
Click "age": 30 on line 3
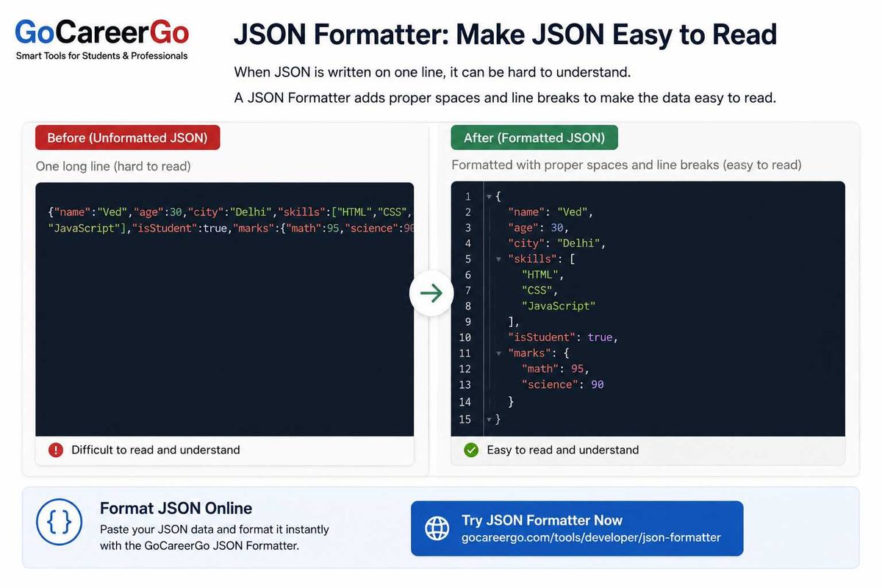[x=538, y=228]
